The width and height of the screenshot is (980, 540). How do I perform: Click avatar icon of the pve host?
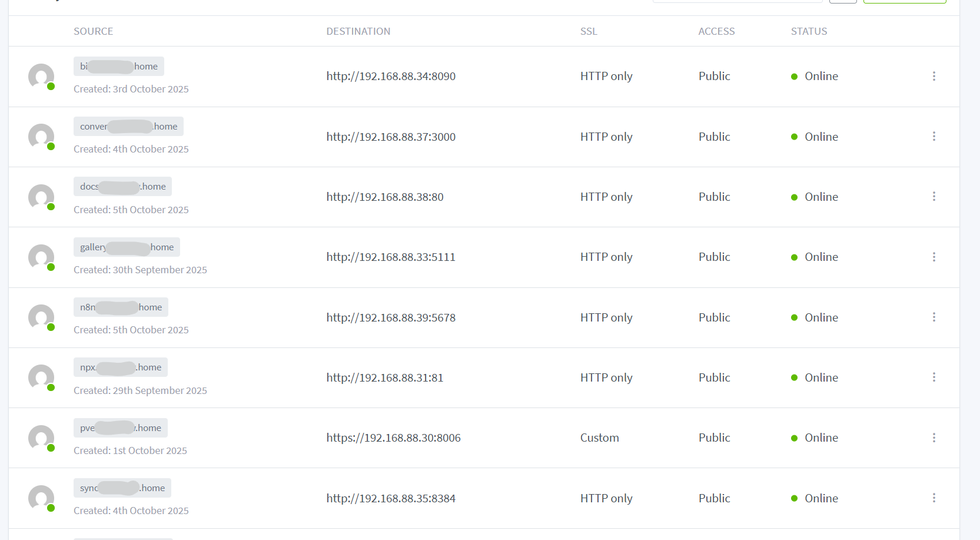coord(41,438)
